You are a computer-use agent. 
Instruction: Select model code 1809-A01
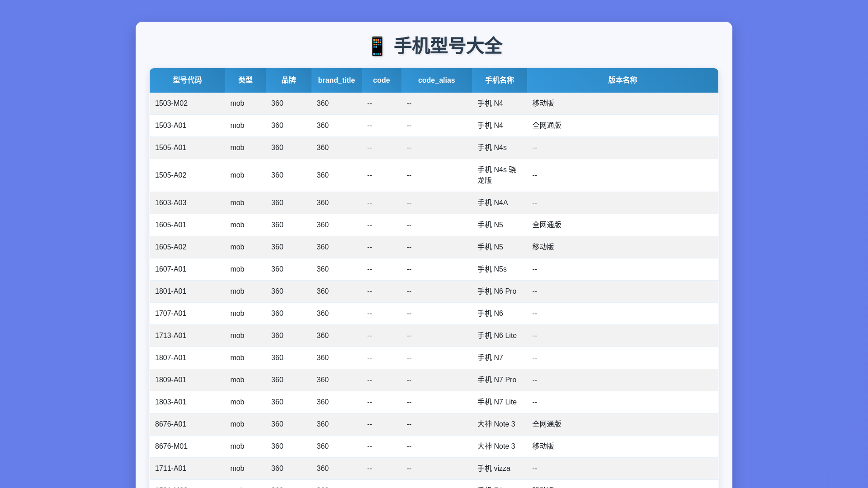click(x=171, y=380)
